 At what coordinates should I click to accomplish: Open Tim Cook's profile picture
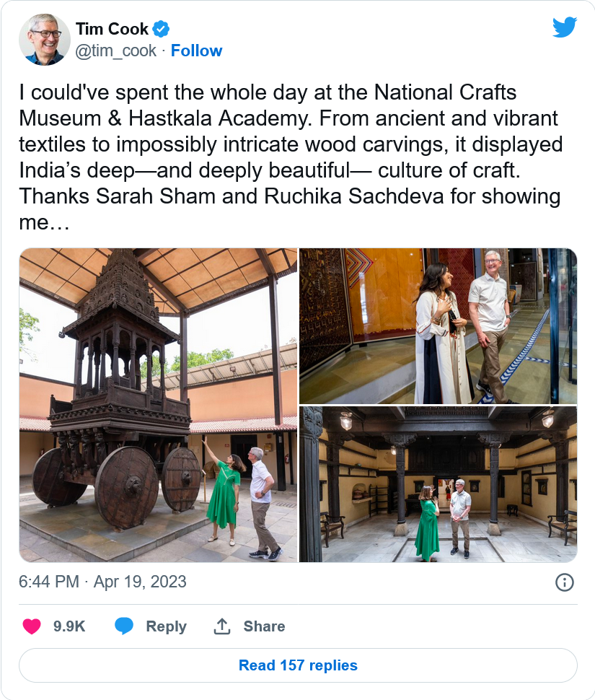pos(45,40)
